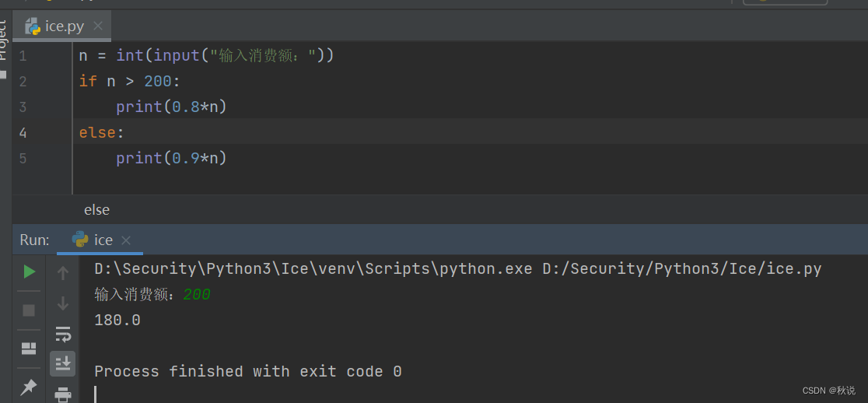
Task: Toggle Scroll to End in console
Action: [62, 363]
